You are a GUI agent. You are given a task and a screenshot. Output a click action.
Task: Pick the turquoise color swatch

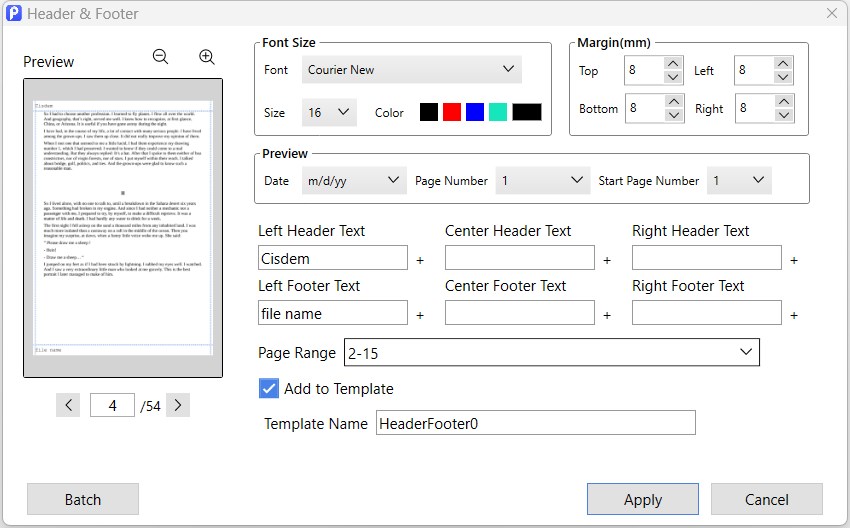tap(498, 112)
